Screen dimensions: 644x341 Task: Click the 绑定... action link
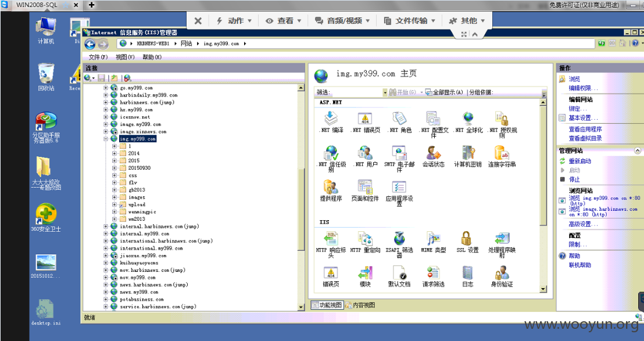click(x=578, y=109)
